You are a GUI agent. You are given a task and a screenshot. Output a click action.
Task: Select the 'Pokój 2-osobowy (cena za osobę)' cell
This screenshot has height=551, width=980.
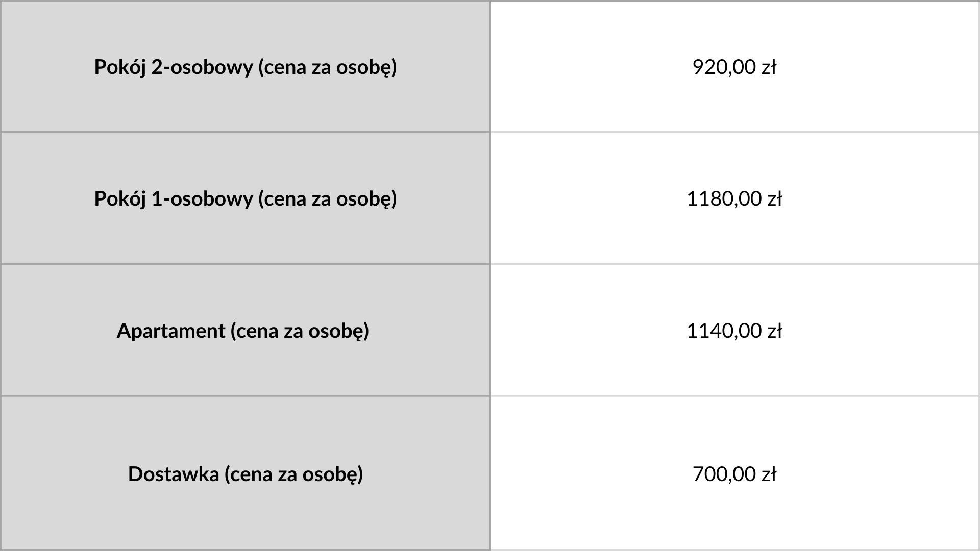click(246, 66)
